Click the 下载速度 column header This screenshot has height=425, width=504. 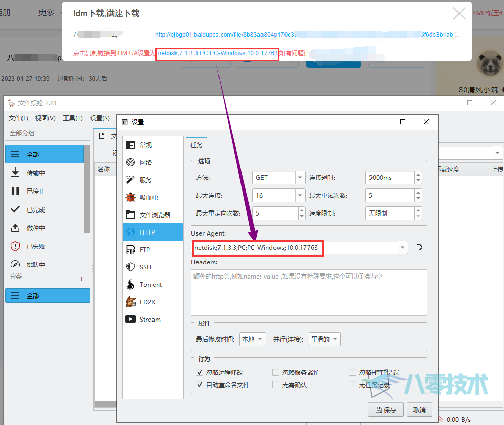click(450, 169)
